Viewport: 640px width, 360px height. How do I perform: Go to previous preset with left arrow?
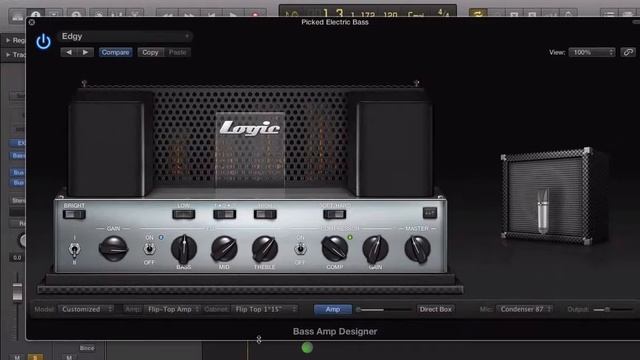[69, 52]
